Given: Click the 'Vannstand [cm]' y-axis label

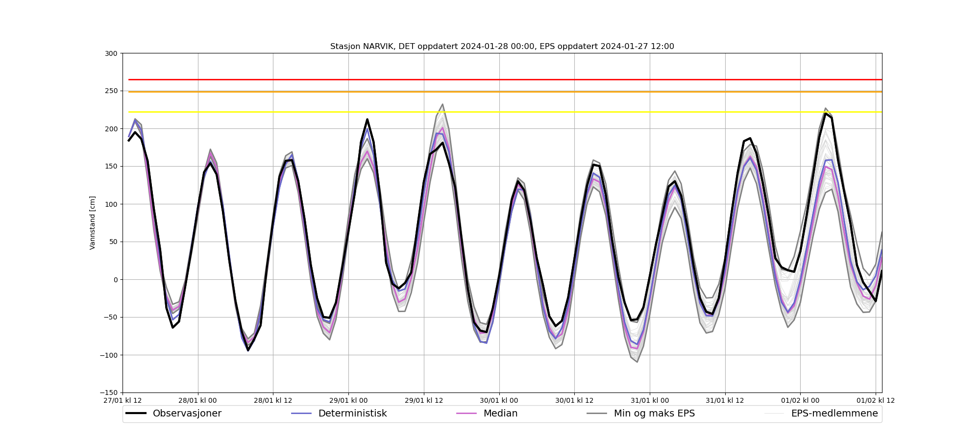Looking at the screenshot, I should pos(93,223).
